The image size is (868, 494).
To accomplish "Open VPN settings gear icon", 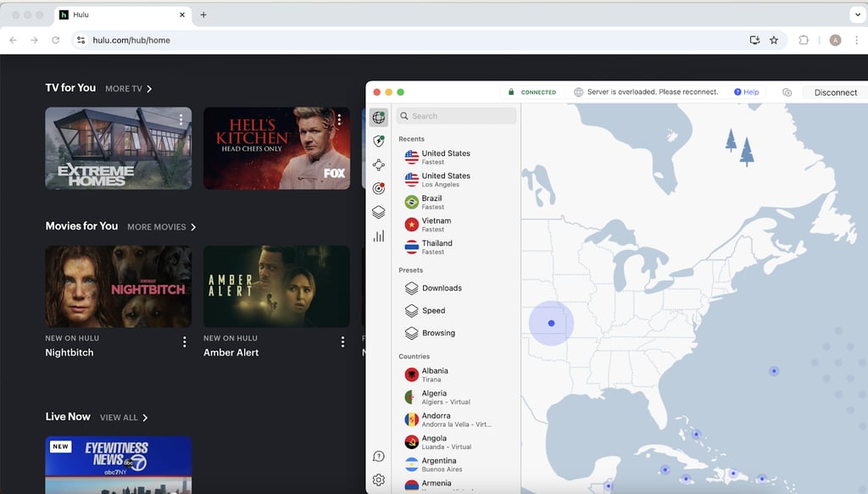I will [379, 480].
